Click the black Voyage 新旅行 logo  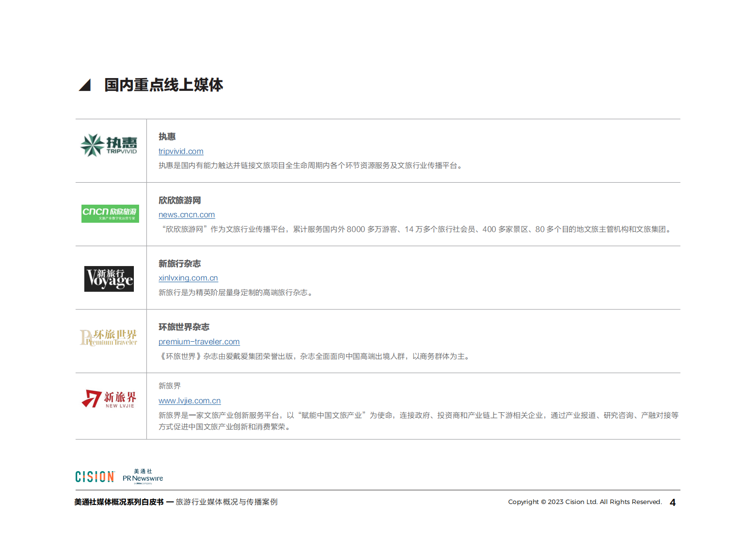coord(109,279)
